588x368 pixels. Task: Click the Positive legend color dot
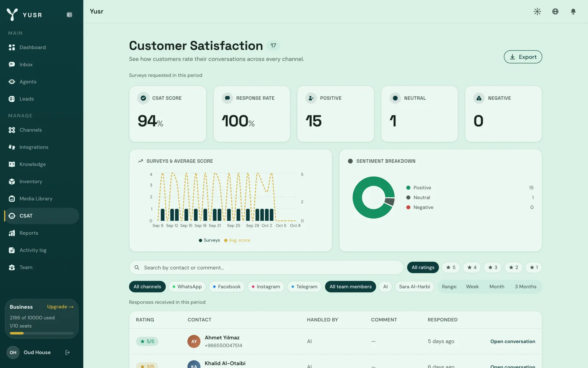point(408,188)
